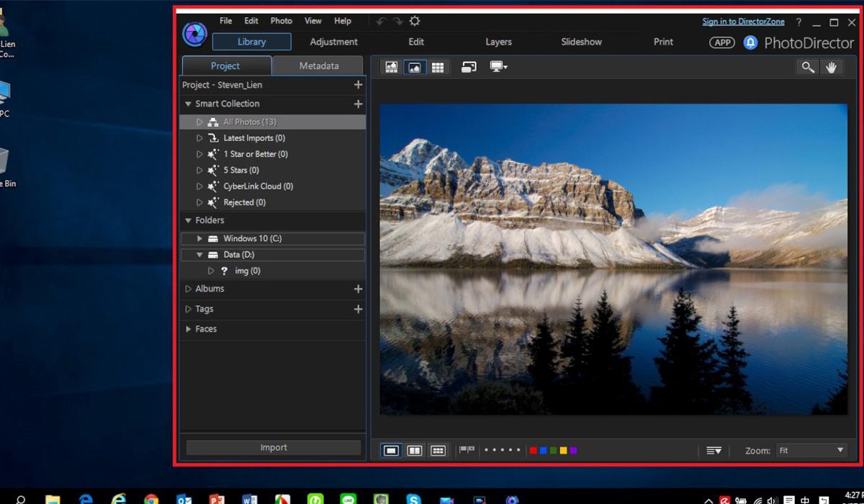The width and height of the screenshot is (864, 504).
Task: Apply a star rating dot
Action: pyautogui.click(x=487, y=450)
